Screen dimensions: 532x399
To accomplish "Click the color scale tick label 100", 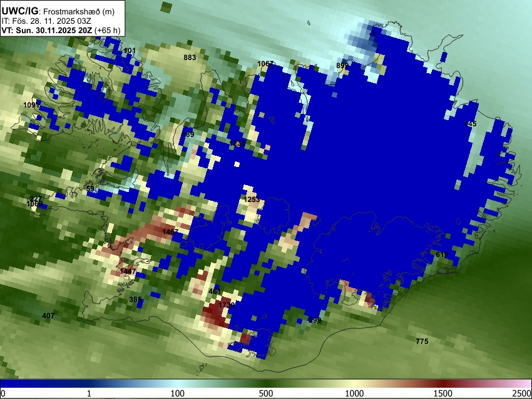I will pyautogui.click(x=178, y=393).
